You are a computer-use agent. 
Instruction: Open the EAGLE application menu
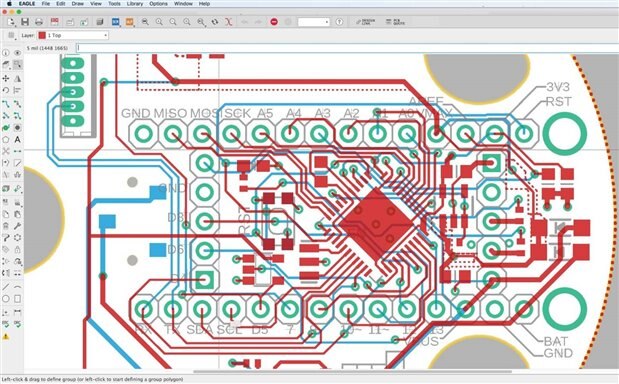click(27, 4)
